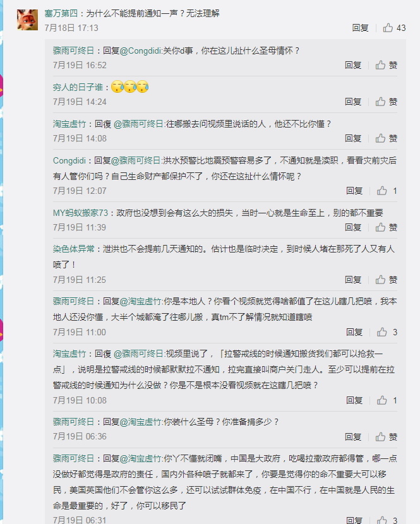Open 塞万第四's user profile link
This screenshot has width=420, height=524.
[x=61, y=13]
